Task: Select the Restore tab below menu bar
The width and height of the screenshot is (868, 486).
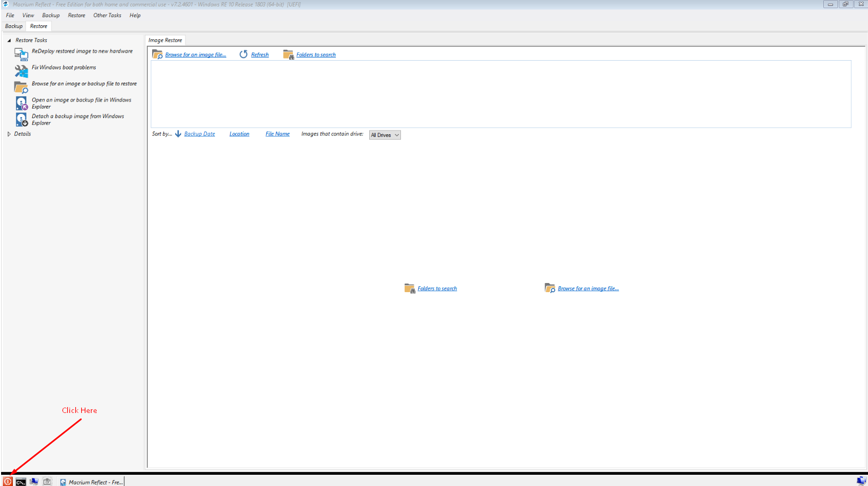Action: pos(39,26)
